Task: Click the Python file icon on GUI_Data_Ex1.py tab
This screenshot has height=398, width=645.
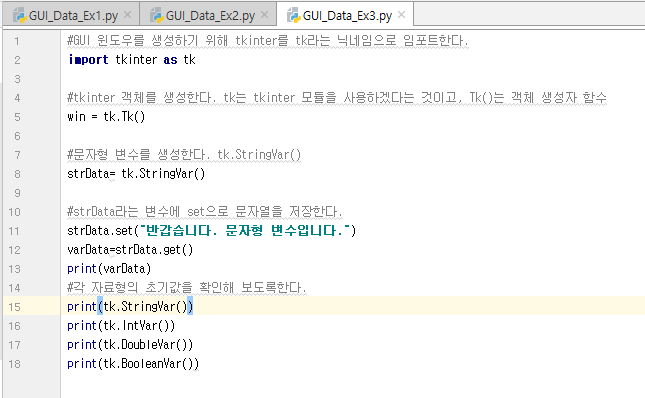Action: click(x=20, y=15)
